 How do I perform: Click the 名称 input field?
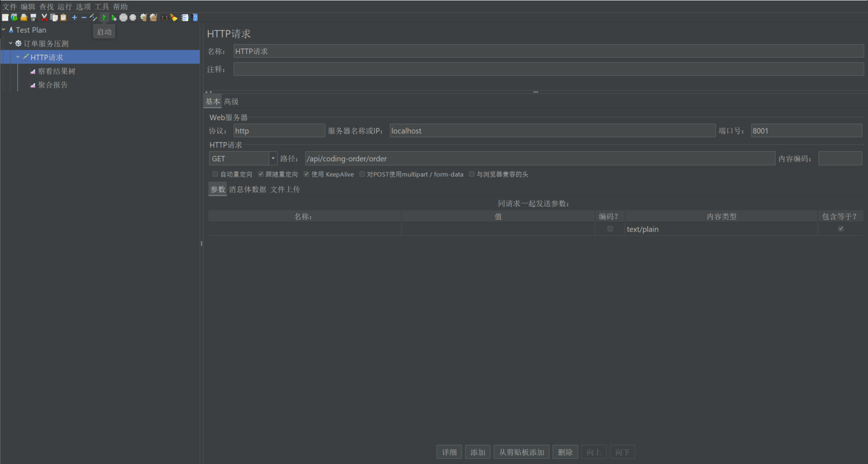(x=548, y=51)
